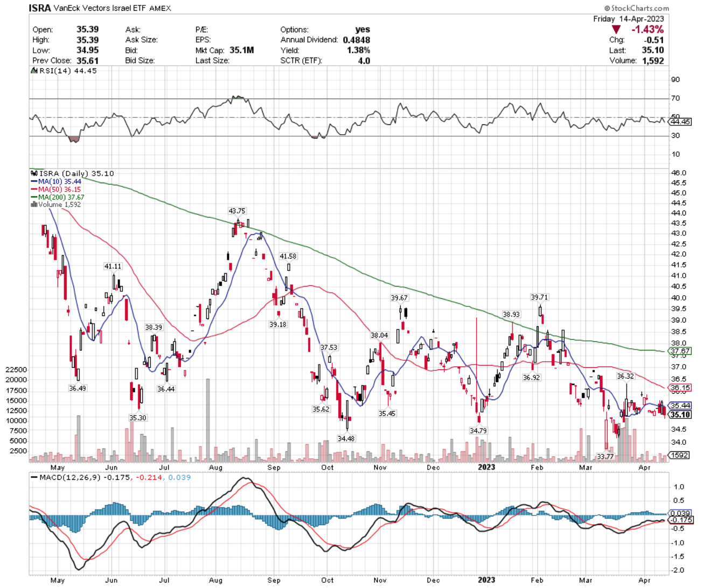Click the 39.67 price annotation

[x=399, y=298]
